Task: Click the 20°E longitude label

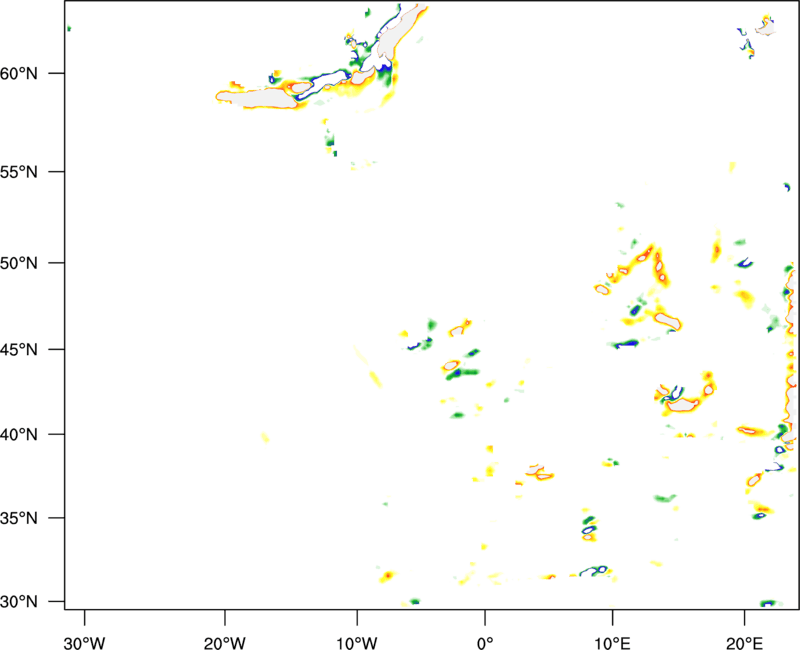Action: pyautogui.click(x=744, y=643)
